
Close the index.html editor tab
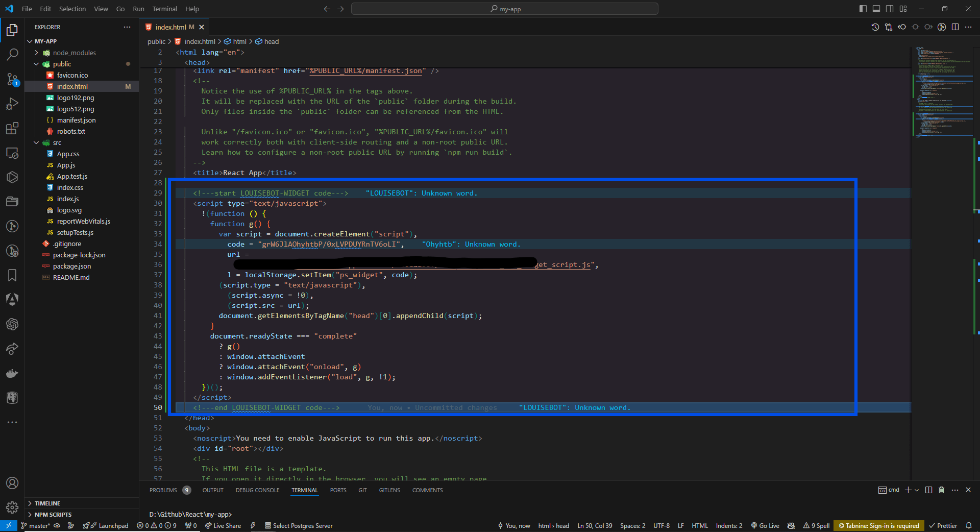[x=202, y=27]
